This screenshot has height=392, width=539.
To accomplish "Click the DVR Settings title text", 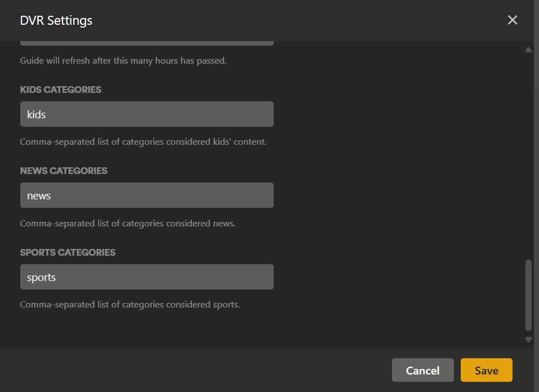I will 56,21.
